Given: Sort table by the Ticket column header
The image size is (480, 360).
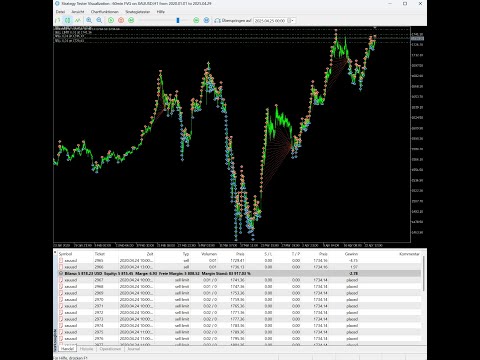Looking at the screenshot, I should point(100,254).
